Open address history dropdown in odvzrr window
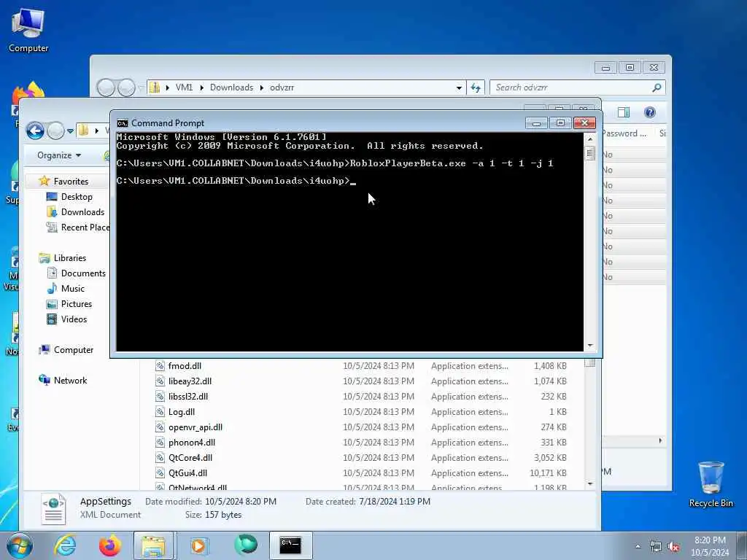 coord(459,87)
